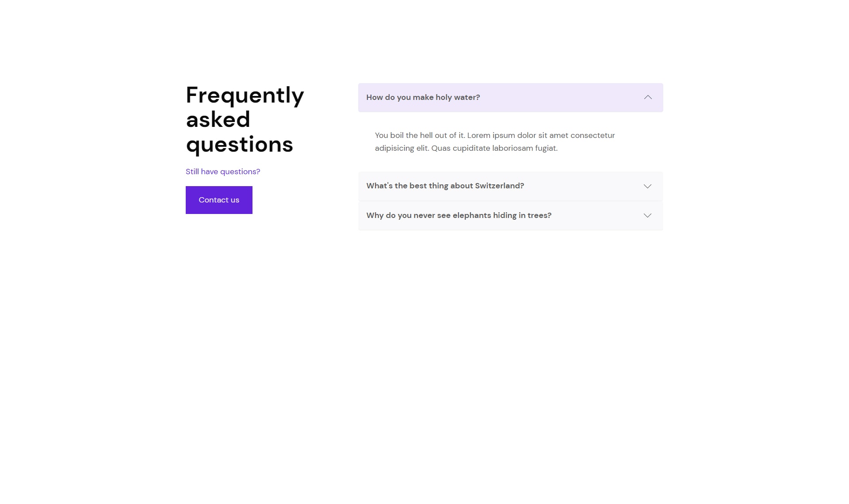Click the down chevron beside elephants question
849x504 pixels.
pos(647,216)
